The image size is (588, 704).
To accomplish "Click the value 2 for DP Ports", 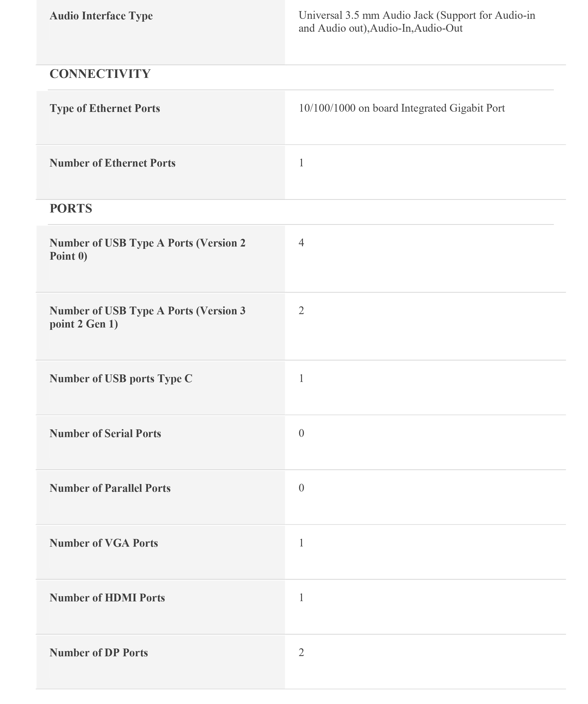I will click(x=301, y=652).
